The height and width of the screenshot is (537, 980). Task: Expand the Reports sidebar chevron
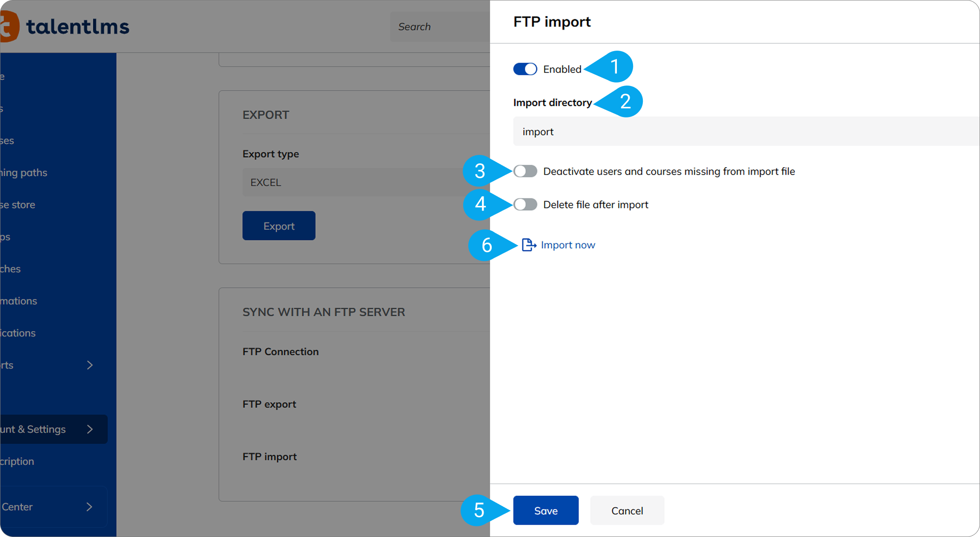pyautogui.click(x=90, y=365)
